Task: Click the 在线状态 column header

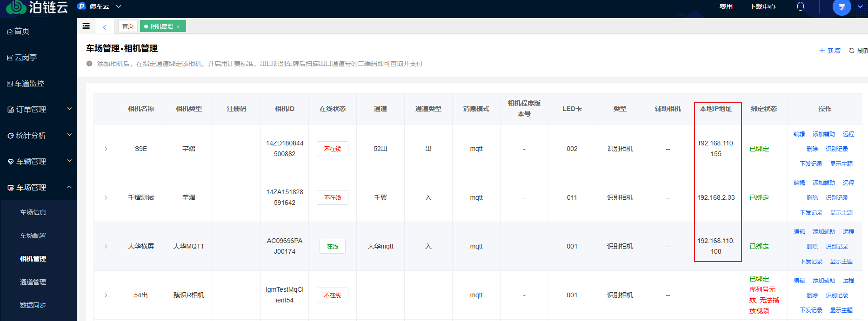Action: point(333,109)
